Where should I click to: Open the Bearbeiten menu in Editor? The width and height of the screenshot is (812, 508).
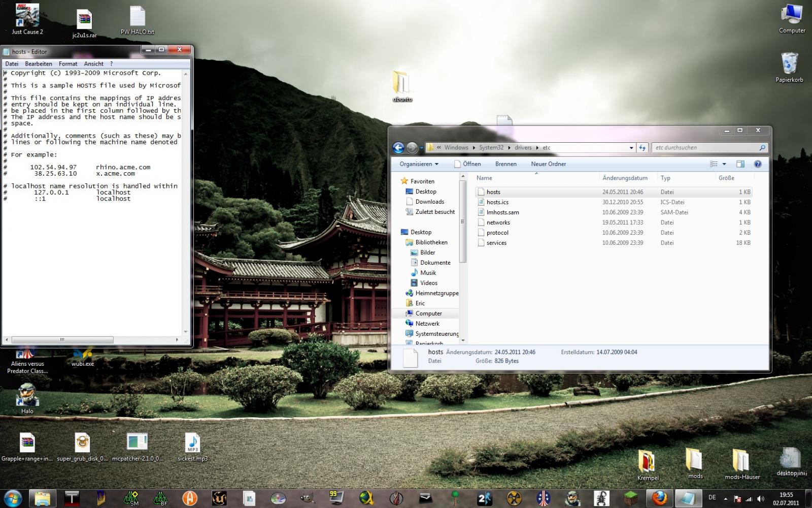(x=39, y=64)
